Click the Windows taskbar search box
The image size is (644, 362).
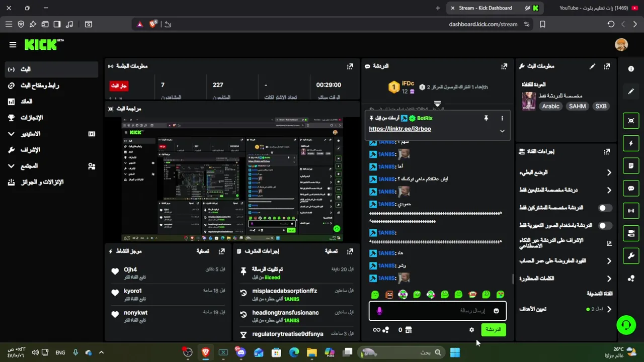[401, 352]
